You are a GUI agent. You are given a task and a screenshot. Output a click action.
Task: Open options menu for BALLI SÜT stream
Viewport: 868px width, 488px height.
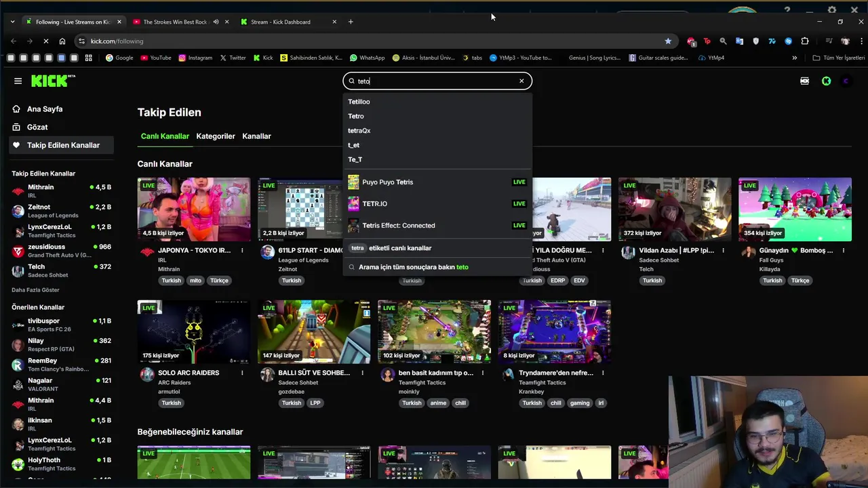click(x=362, y=373)
